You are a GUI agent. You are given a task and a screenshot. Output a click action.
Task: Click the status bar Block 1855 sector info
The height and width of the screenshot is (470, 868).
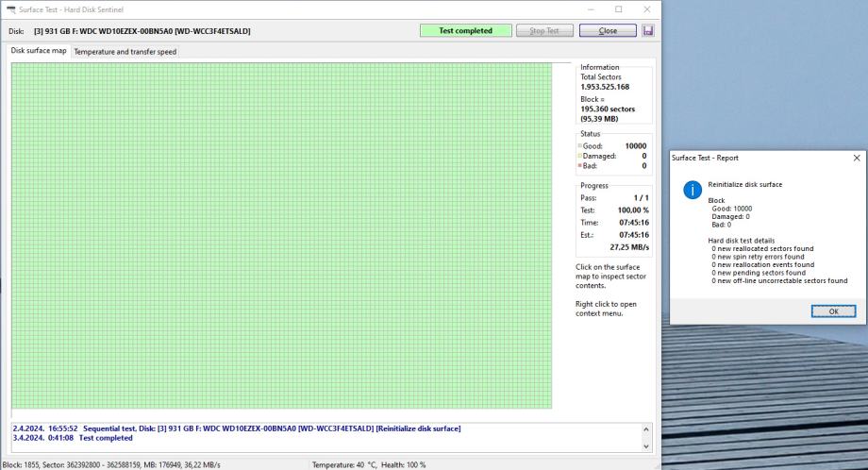[x=111, y=465]
